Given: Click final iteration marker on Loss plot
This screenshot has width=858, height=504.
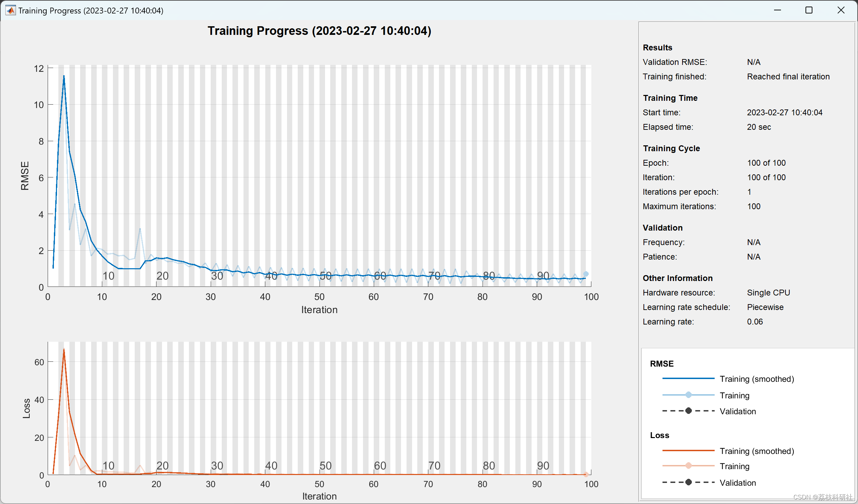Looking at the screenshot, I should (x=586, y=475).
